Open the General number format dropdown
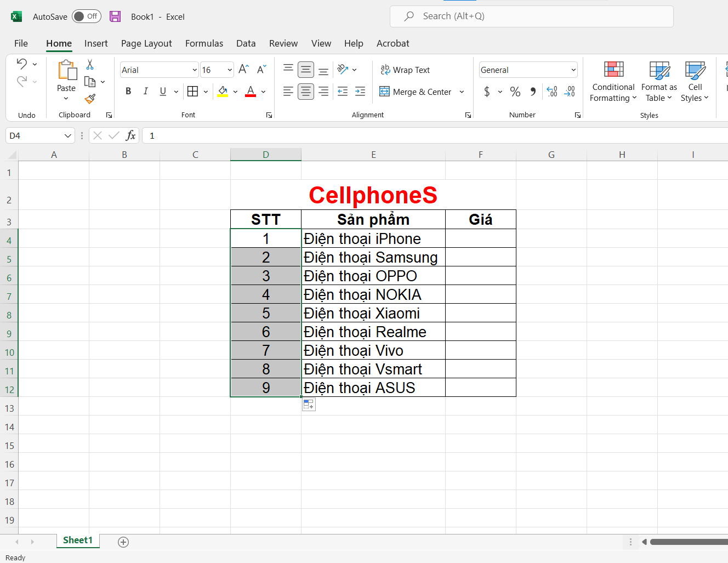Viewport: 728px width, 563px height. pos(573,70)
